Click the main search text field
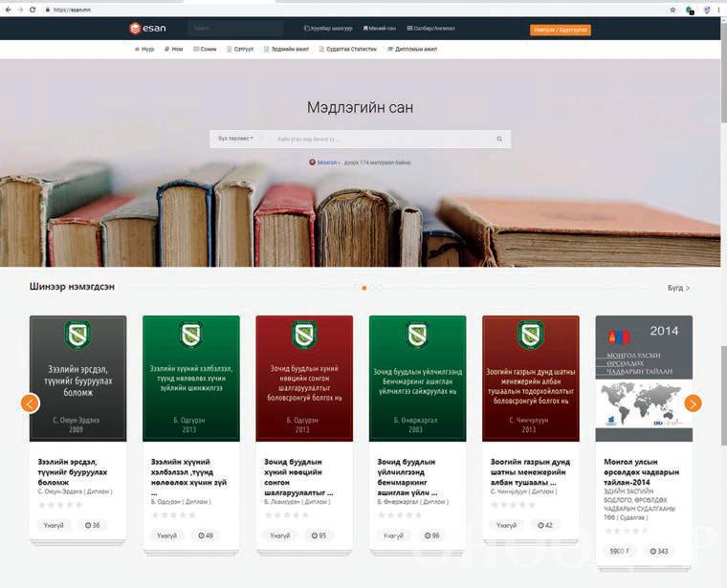The width and height of the screenshot is (727, 588). [x=383, y=139]
